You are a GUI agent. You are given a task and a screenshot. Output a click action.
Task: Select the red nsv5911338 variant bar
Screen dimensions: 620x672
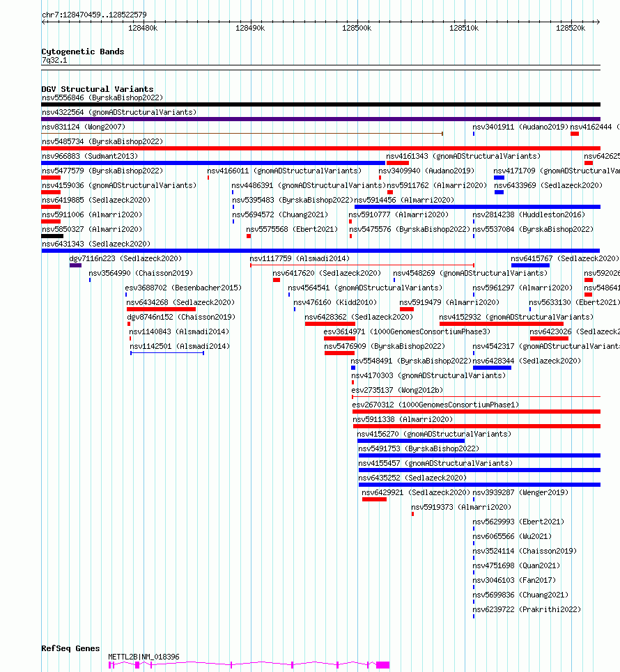pyautogui.click(x=476, y=426)
